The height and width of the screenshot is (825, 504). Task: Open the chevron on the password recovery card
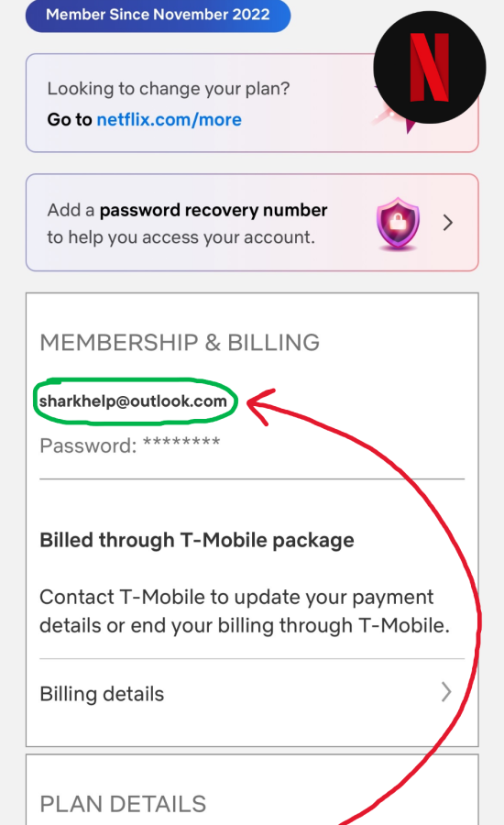click(x=448, y=223)
